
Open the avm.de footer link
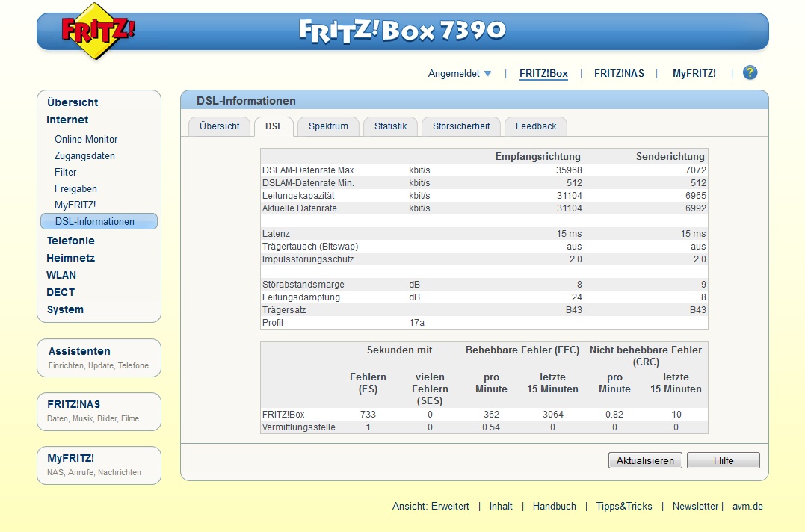747,507
